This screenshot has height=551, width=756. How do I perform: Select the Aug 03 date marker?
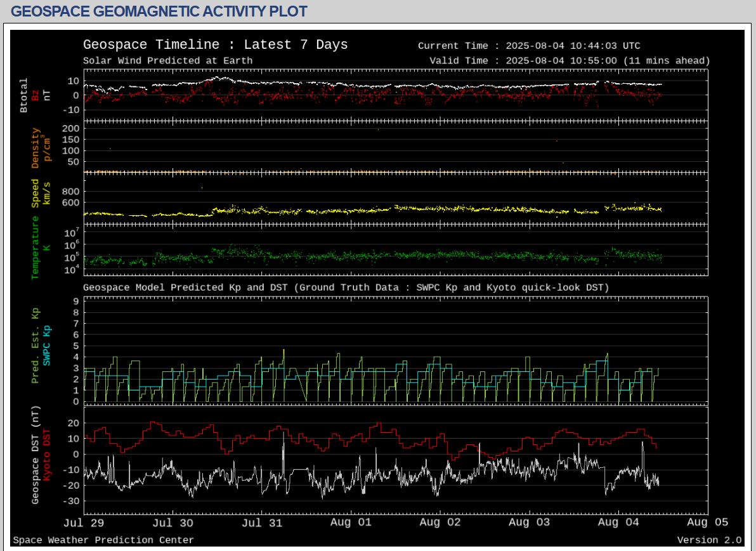tap(530, 522)
